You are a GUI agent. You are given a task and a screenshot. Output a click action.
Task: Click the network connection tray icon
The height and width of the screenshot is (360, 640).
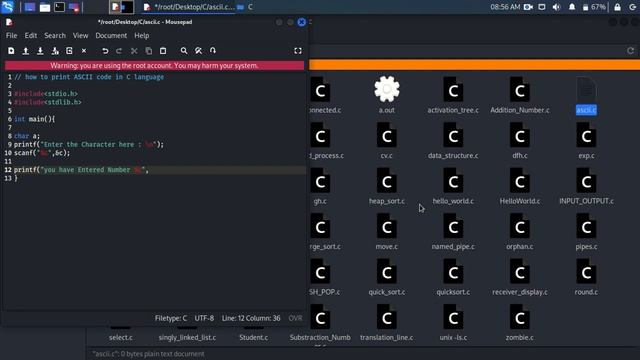coord(542,7)
